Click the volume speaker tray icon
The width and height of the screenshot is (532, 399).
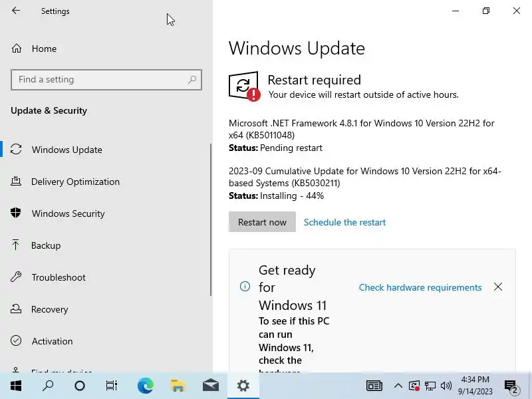point(446,386)
